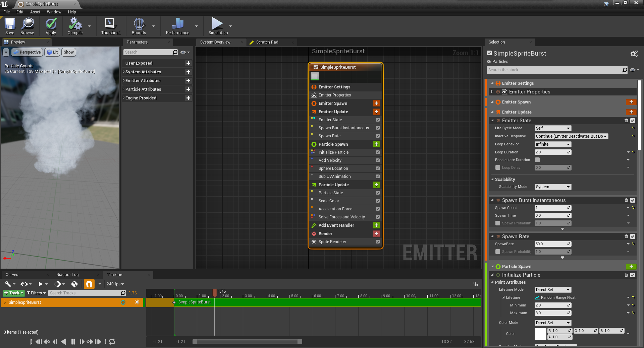Toggle timeline looping icon
The width and height of the screenshot is (644, 348).
click(112, 342)
